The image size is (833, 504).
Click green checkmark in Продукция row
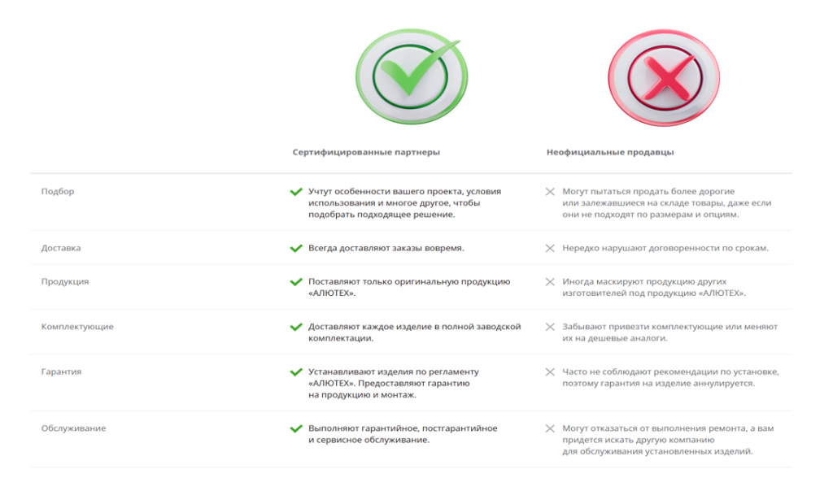(296, 282)
